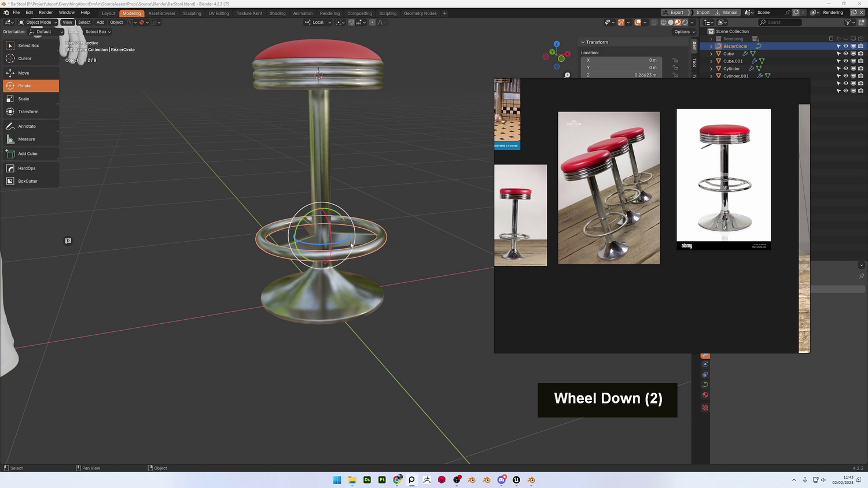This screenshot has width=868, height=488.
Task: Select the Add Cube tool
Action: pyautogui.click(x=31, y=154)
